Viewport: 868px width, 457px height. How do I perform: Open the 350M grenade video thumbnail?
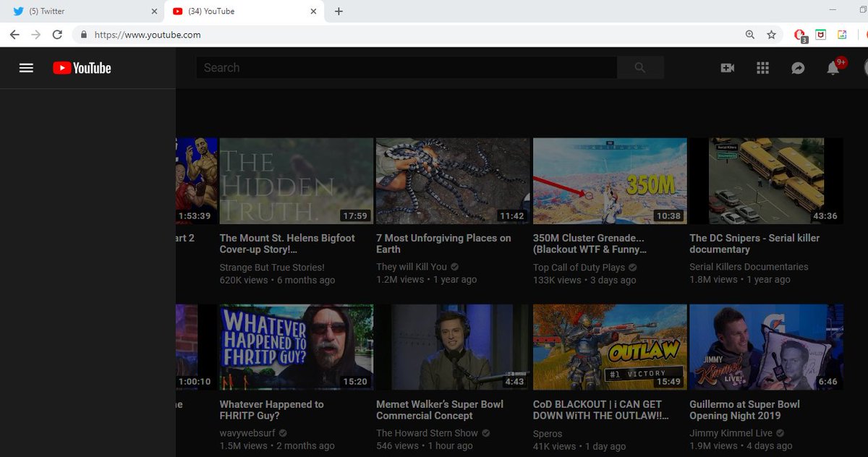(610, 181)
